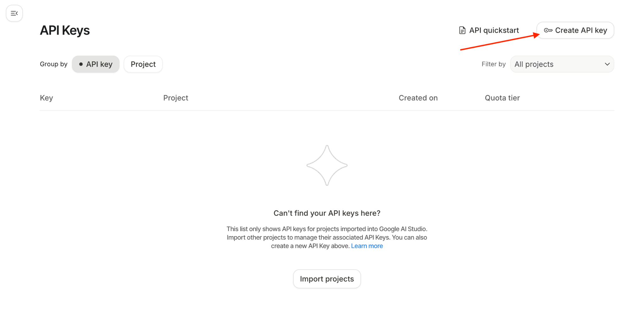Click the Created on column header
The width and height of the screenshot is (644, 319).
(418, 98)
